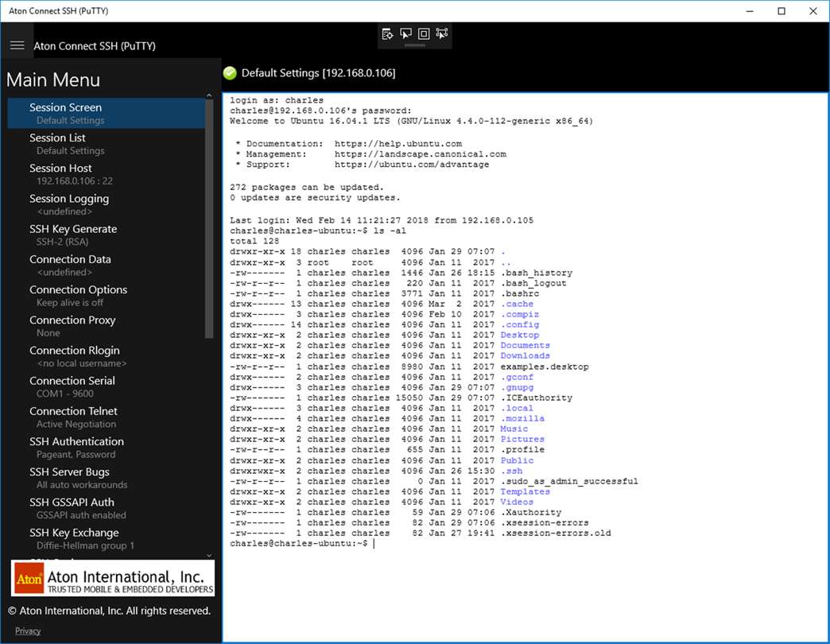Screen dimensions: 830x644
Task: Open SSH Key Generate page
Action: (106, 235)
